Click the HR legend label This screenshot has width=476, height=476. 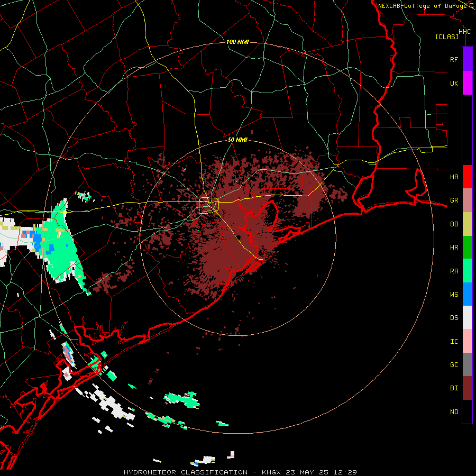pyautogui.click(x=454, y=248)
